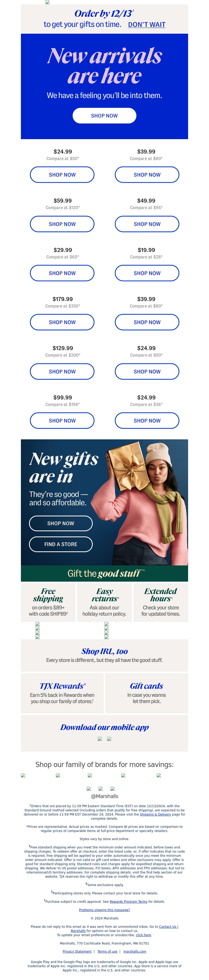This screenshot has height=980, width=209.
Task: Open the Easy returns promo tile
Action: pos(104,603)
